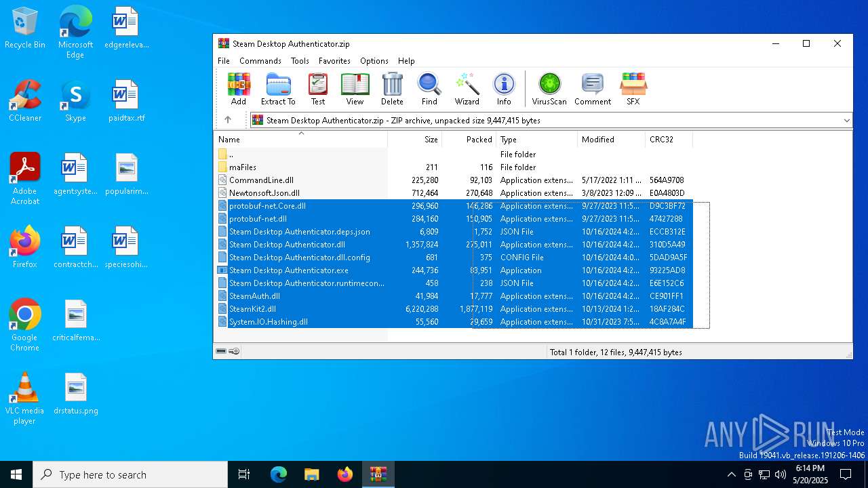Image resolution: width=868 pixels, height=488 pixels.
Task: Open the Commands menu
Action: [260, 61]
